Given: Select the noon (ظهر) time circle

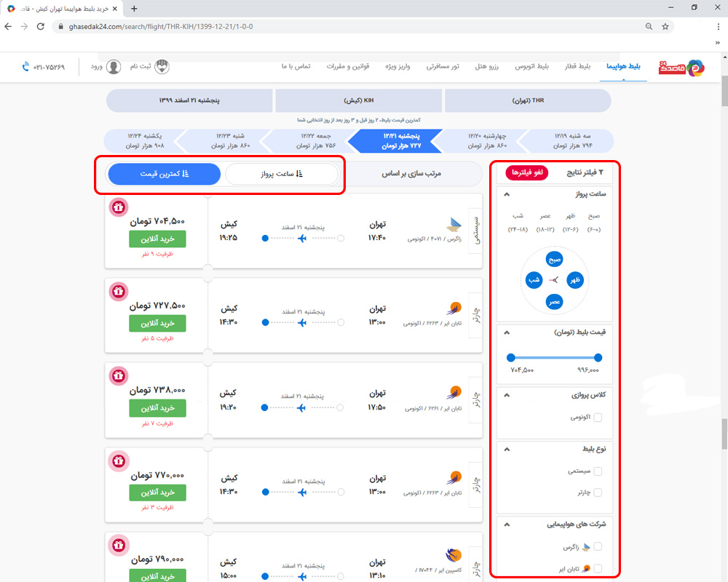Looking at the screenshot, I should [574, 280].
